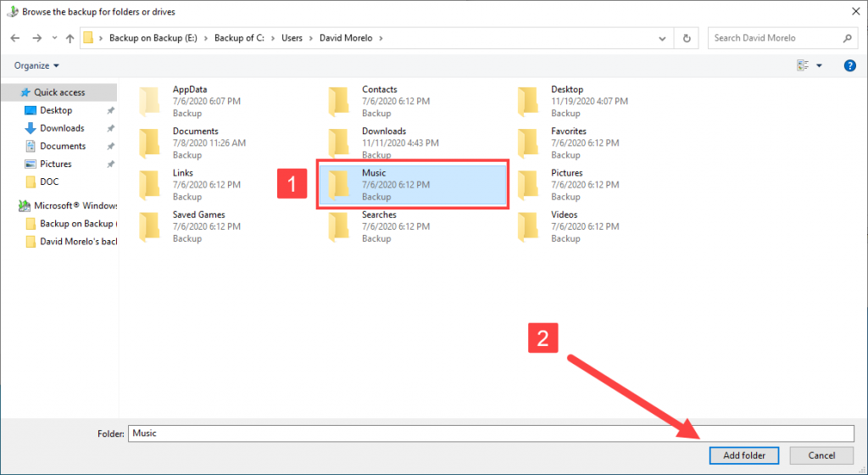
Task: Select 'Backup of C:' breadcrumb
Action: pos(239,37)
